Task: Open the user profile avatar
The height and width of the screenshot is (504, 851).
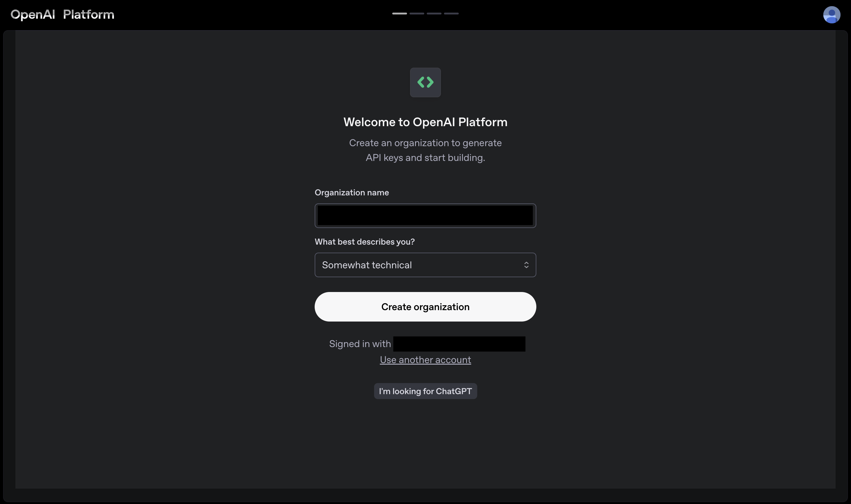Action: click(x=831, y=15)
